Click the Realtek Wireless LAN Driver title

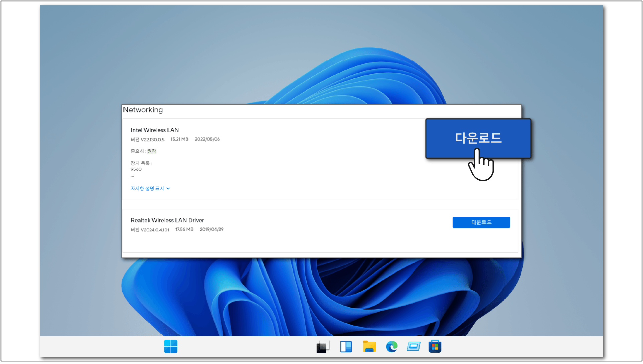tap(167, 220)
